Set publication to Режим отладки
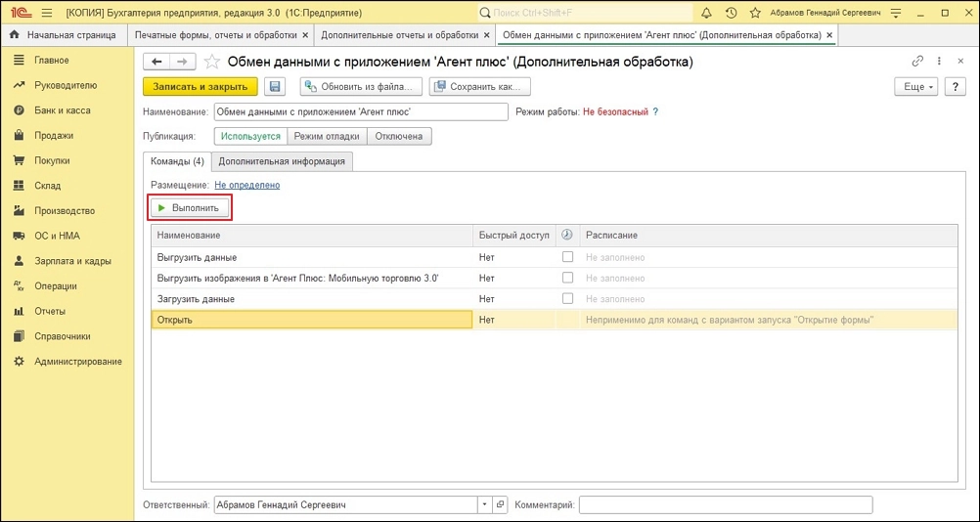The width and height of the screenshot is (980, 522). 327,136
